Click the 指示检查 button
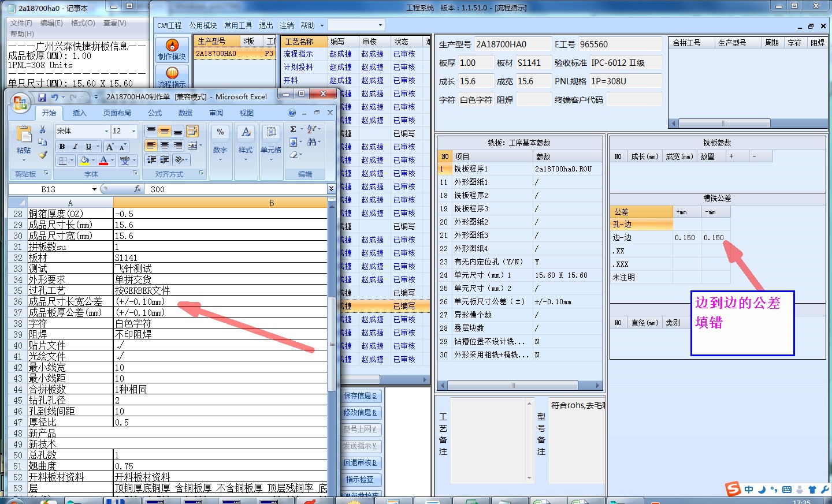 pos(361,480)
